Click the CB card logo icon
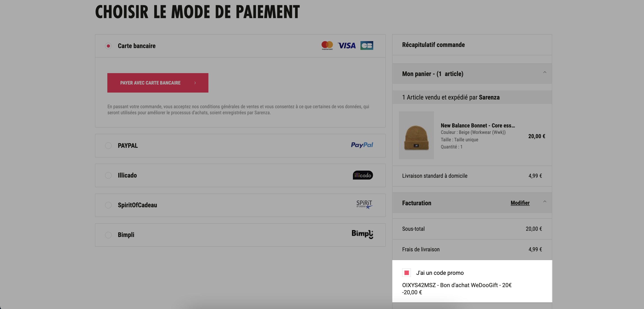 tap(366, 45)
